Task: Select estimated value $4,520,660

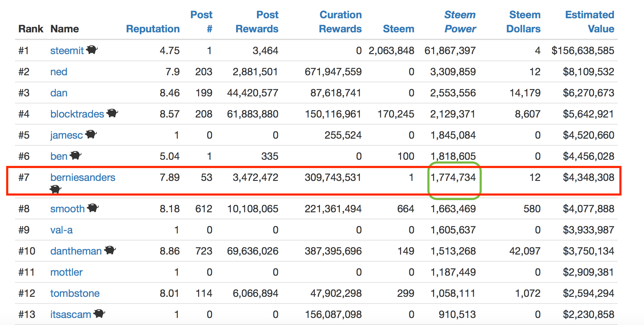Action: (589, 135)
